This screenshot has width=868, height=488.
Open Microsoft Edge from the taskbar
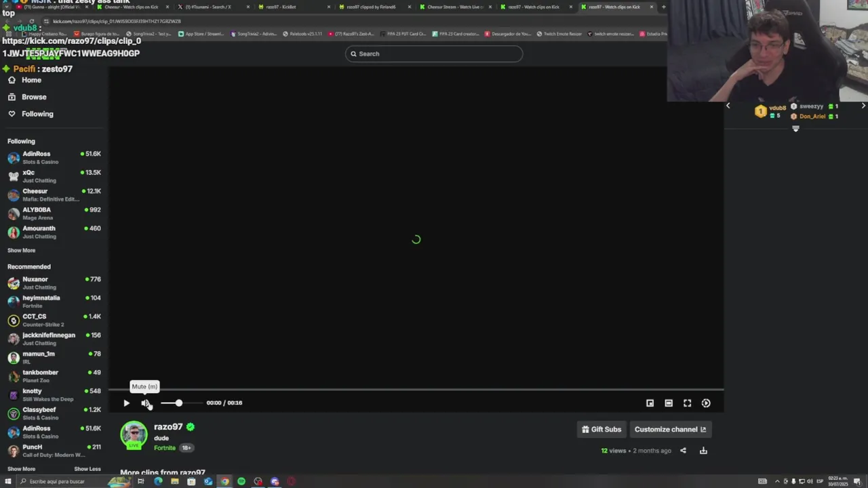(x=158, y=482)
